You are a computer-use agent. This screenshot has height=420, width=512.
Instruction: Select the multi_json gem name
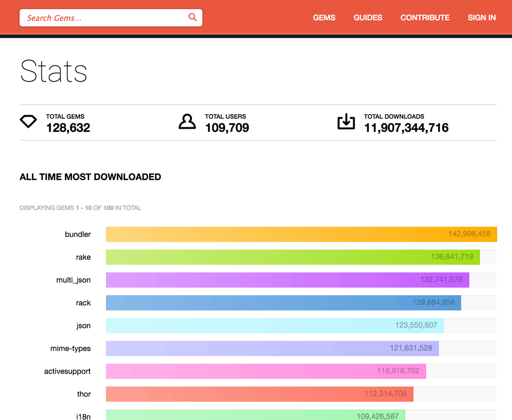[74, 280]
